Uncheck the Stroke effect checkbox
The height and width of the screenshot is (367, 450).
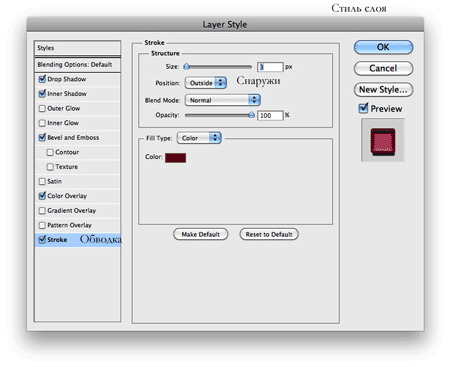(x=42, y=240)
